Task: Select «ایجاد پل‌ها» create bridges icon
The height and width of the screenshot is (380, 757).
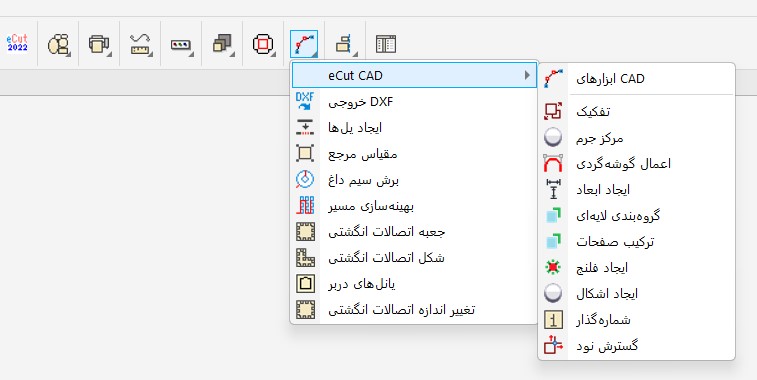Action: pos(305,127)
